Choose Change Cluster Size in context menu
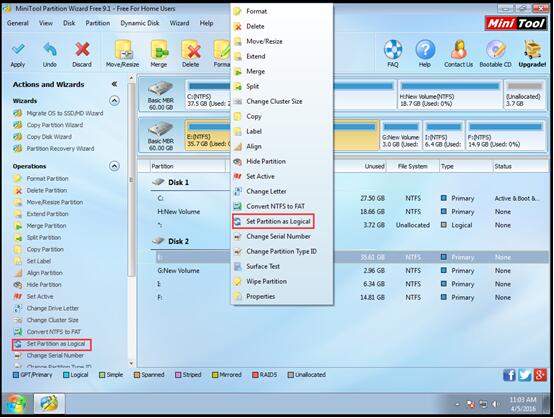Viewport: 554px width, 418px height. coord(282,101)
